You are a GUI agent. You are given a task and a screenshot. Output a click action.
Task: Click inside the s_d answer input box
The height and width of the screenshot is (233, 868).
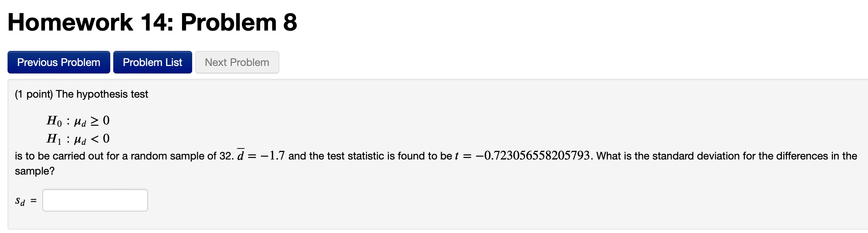tap(94, 200)
